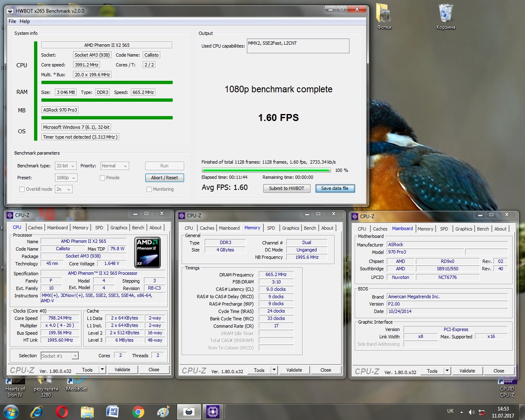Click the UK language indicator
Viewport: 525px width, 420px height.
(x=450, y=411)
